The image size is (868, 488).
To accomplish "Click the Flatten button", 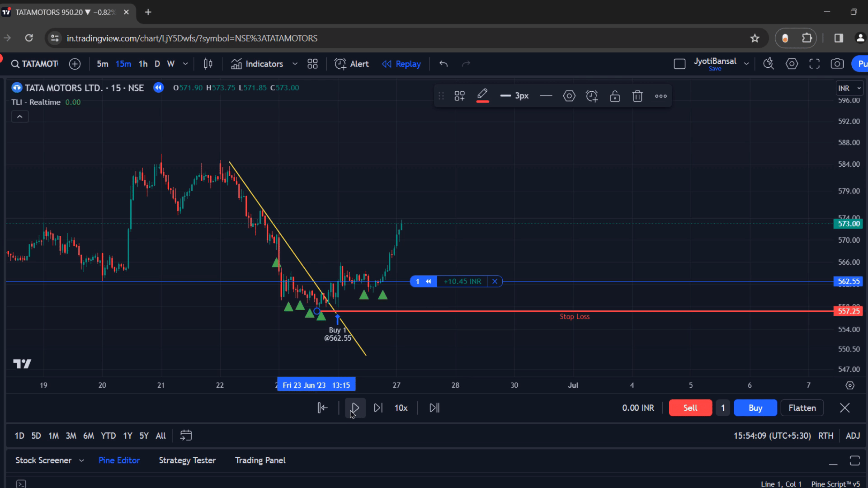I will point(802,408).
